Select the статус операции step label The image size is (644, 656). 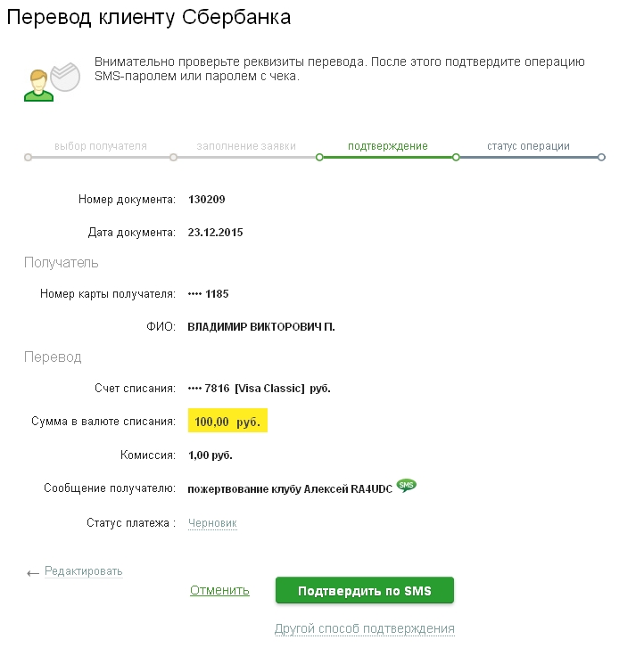click(528, 146)
